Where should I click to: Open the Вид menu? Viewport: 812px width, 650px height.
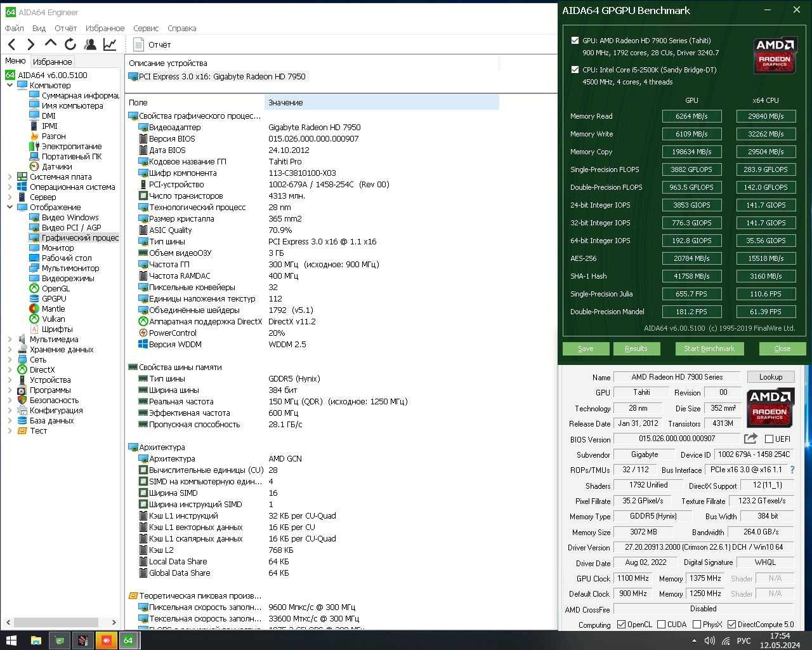coord(39,28)
